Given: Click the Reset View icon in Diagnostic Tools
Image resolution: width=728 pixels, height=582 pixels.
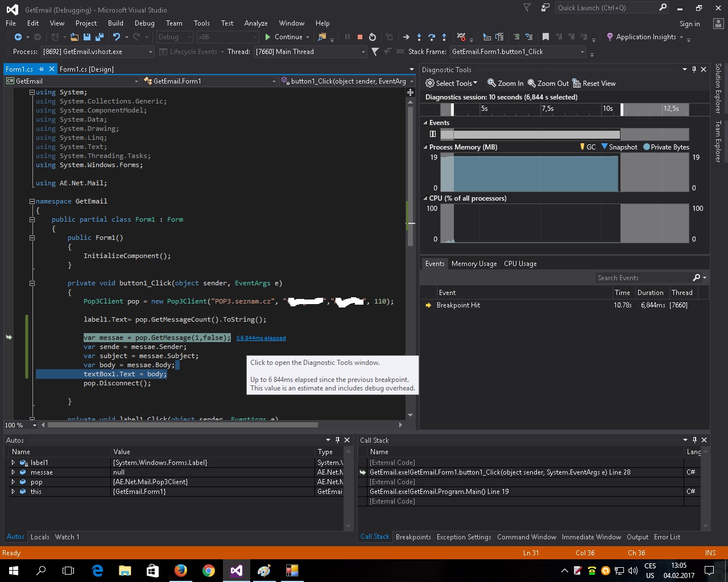Looking at the screenshot, I should pos(577,84).
